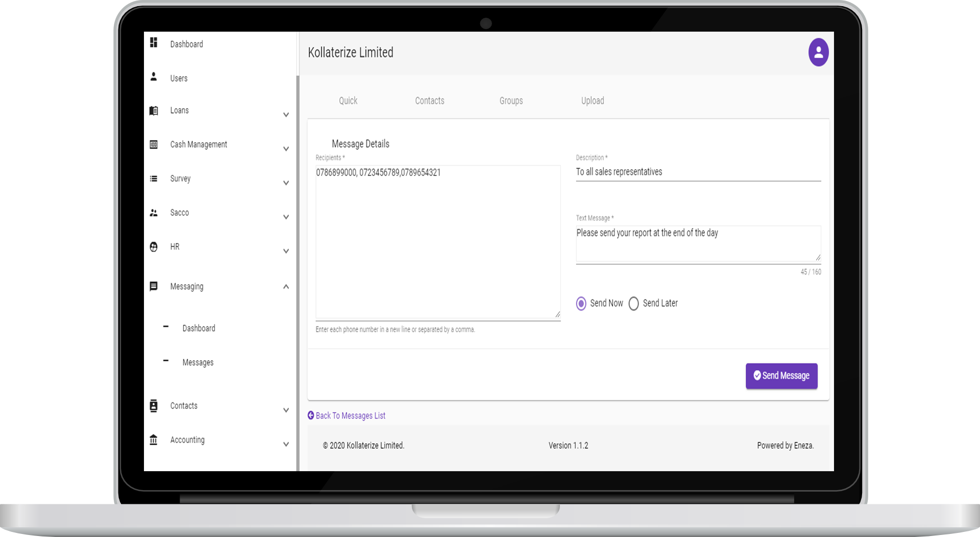Switch to the Upload tab

point(593,101)
